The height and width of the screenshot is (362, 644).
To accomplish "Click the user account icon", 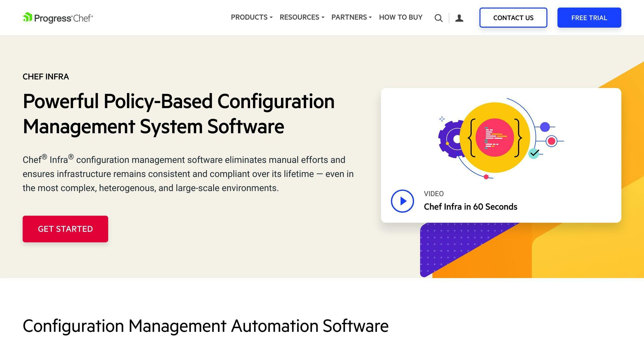I will pos(459,18).
